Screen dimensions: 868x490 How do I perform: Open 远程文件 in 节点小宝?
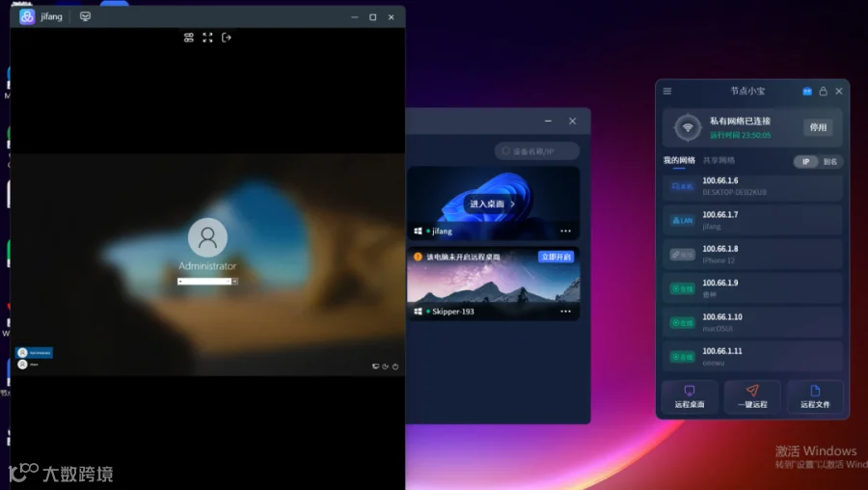[x=815, y=397]
